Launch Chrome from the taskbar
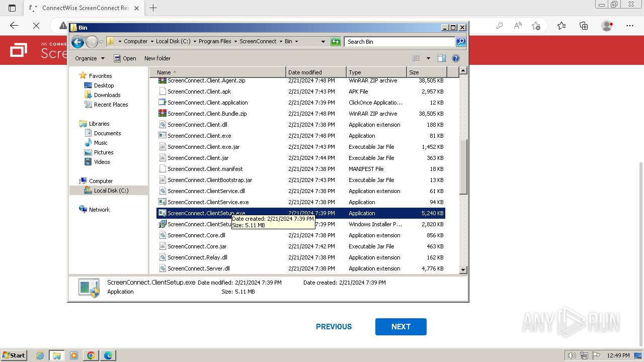This screenshot has width=644, height=362. pyautogui.click(x=91, y=355)
